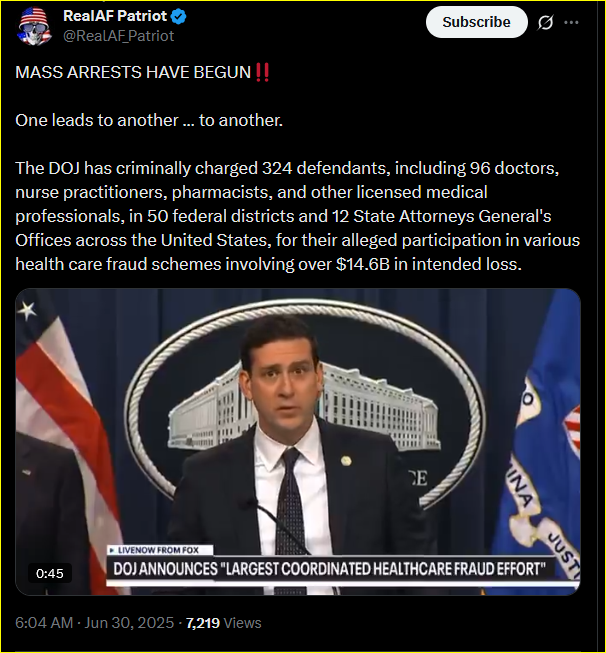This screenshot has height=653, width=606.
Task: Click the Jun 30, 2025 date link
Action: [x=129, y=623]
